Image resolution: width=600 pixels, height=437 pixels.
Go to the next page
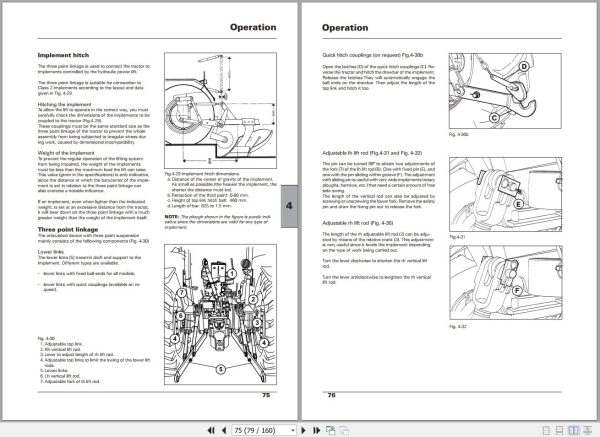pos(303,430)
